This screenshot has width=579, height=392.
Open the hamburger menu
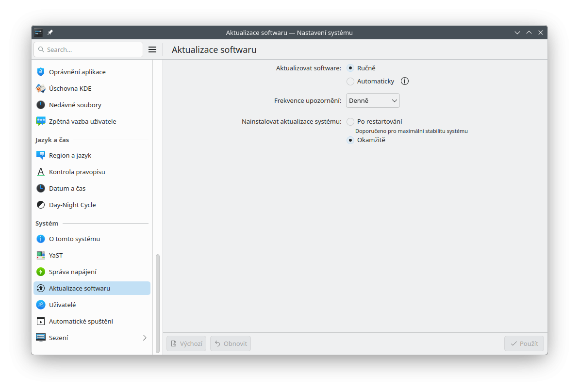coord(152,49)
